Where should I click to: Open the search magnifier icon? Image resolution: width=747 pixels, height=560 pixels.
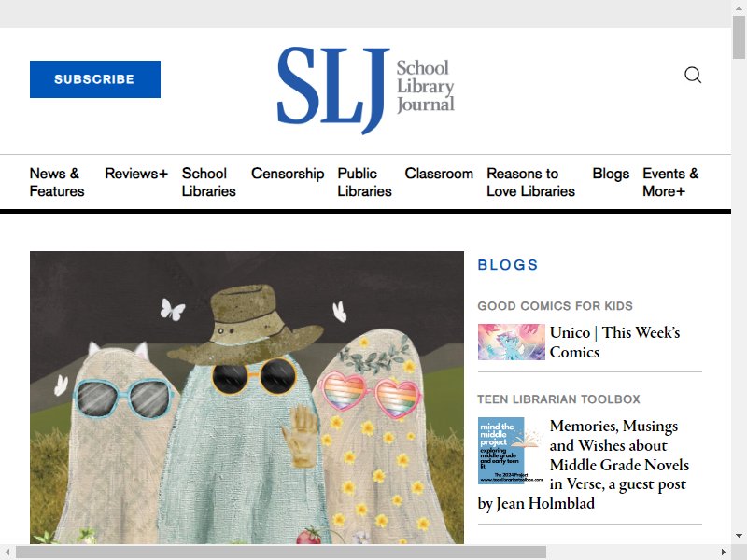pos(693,76)
